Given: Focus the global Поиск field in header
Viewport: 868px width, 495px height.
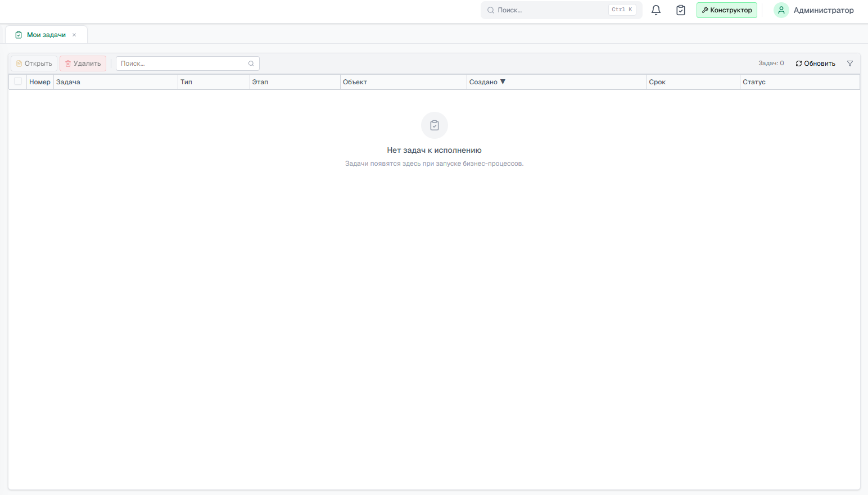Looking at the screenshot, I should 561,10.
